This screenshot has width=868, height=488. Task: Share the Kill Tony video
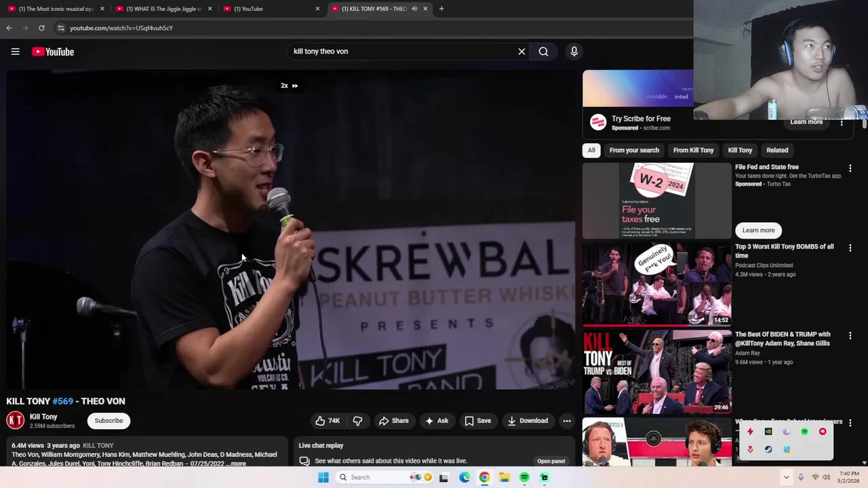[394, 421]
